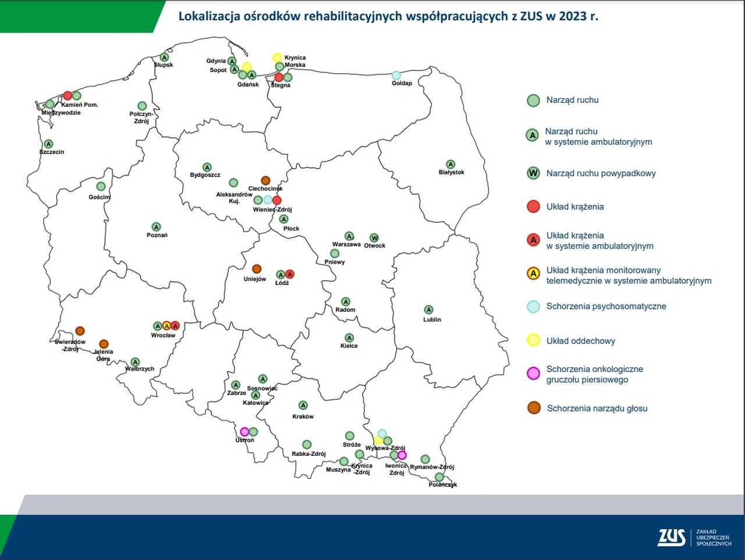Select the legend text 'Narząd ruchu powypadkowy'
The height and width of the screenshot is (560, 745).
601,173
